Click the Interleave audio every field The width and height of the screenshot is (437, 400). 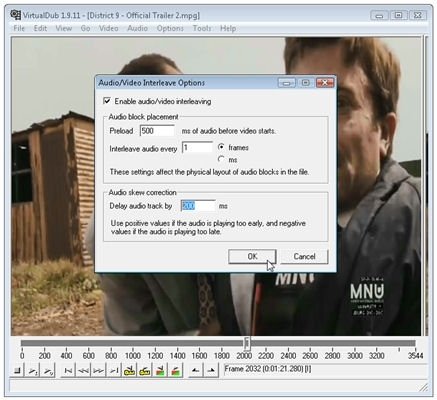197,147
